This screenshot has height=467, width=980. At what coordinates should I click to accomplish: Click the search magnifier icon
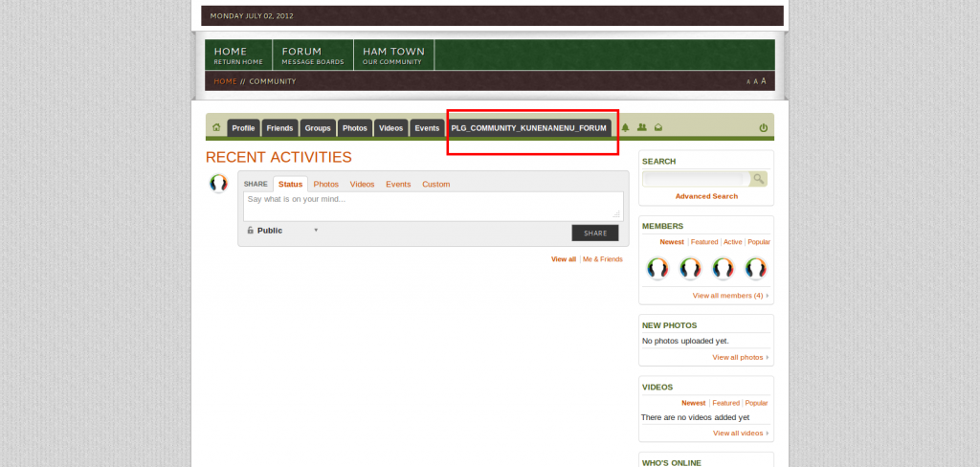click(758, 179)
